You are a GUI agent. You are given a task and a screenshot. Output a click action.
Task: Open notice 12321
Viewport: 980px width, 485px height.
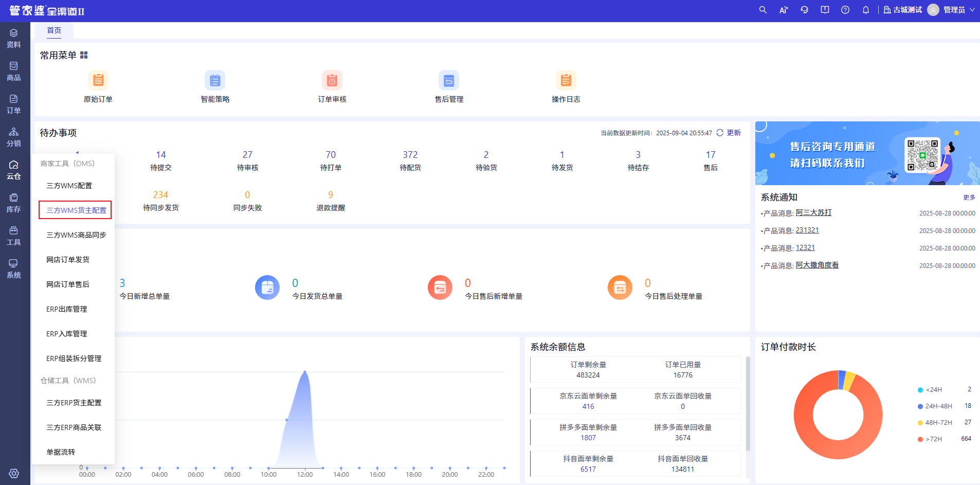click(805, 247)
